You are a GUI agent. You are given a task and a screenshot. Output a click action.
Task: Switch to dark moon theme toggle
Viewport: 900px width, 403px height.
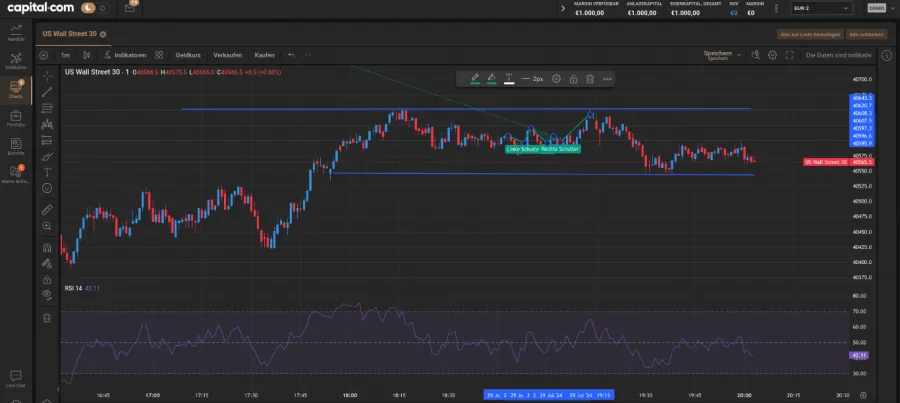(x=88, y=8)
